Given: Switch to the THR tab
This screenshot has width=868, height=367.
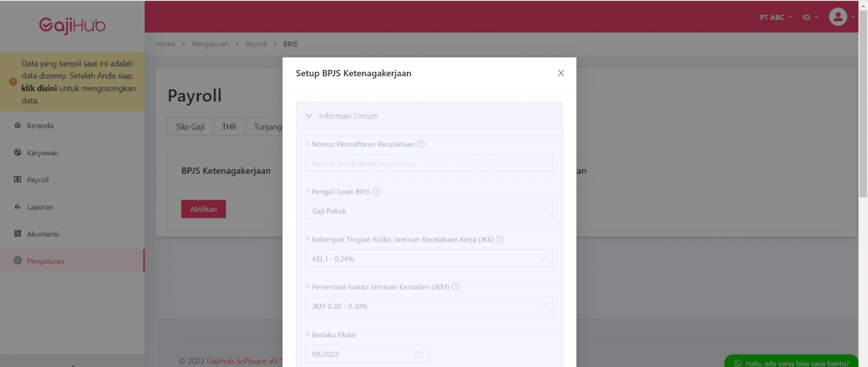Looking at the screenshot, I should pyautogui.click(x=229, y=126).
